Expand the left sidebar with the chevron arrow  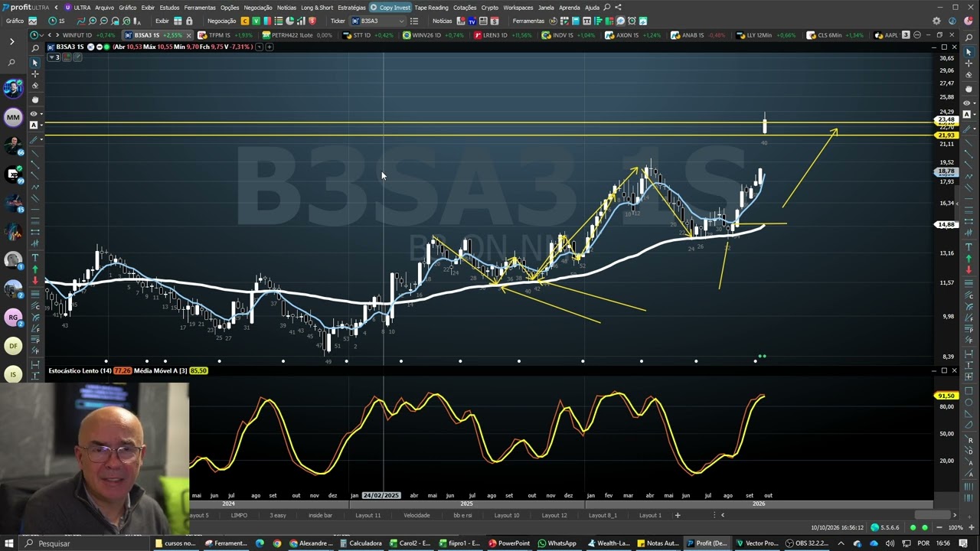pyautogui.click(x=11, y=41)
